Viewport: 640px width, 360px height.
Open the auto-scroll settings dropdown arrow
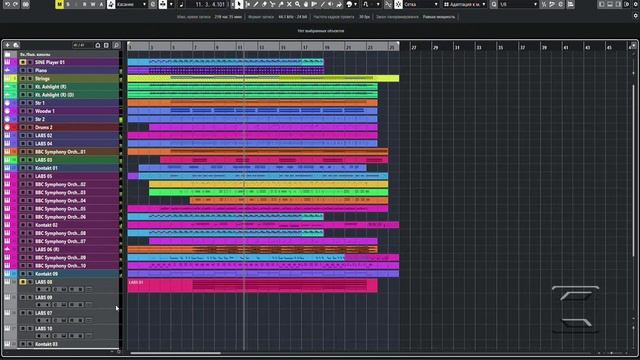coord(171,4)
